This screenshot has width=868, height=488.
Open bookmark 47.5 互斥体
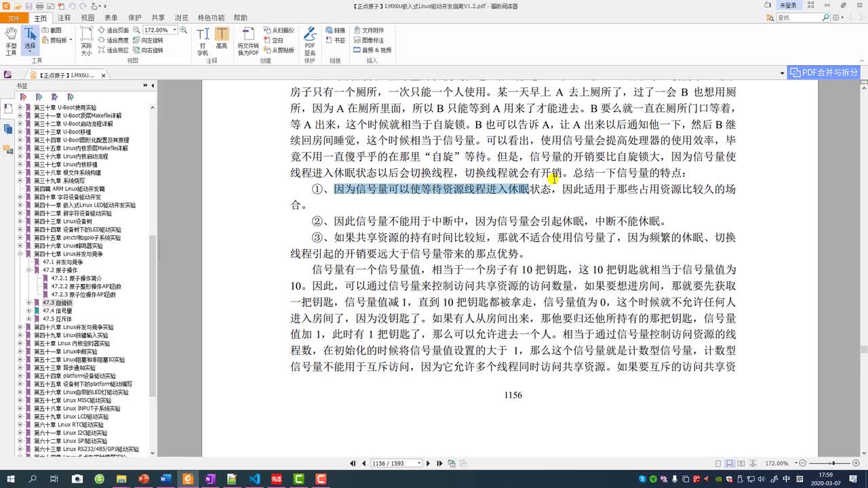pyautogui.click(x=57, y=319)
